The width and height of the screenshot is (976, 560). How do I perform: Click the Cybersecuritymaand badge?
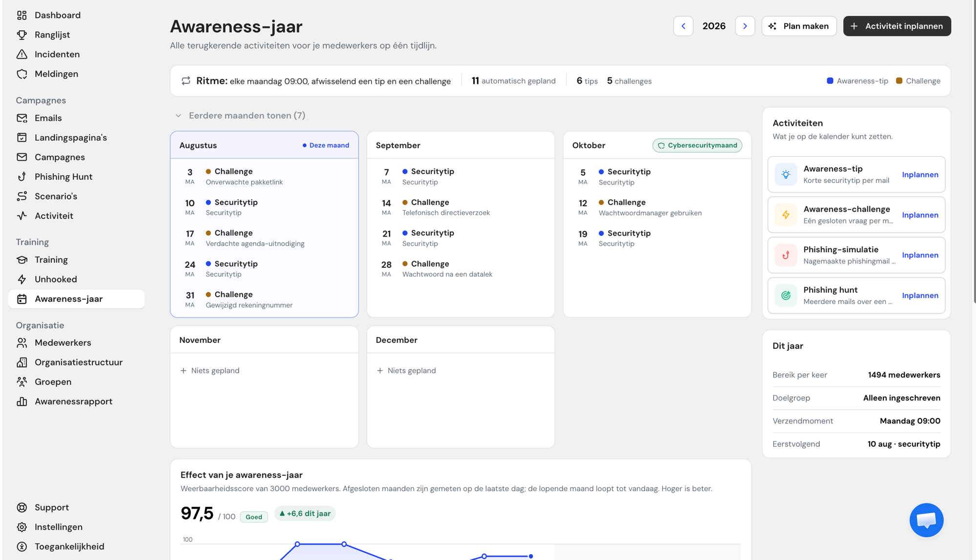click(697, 145)
